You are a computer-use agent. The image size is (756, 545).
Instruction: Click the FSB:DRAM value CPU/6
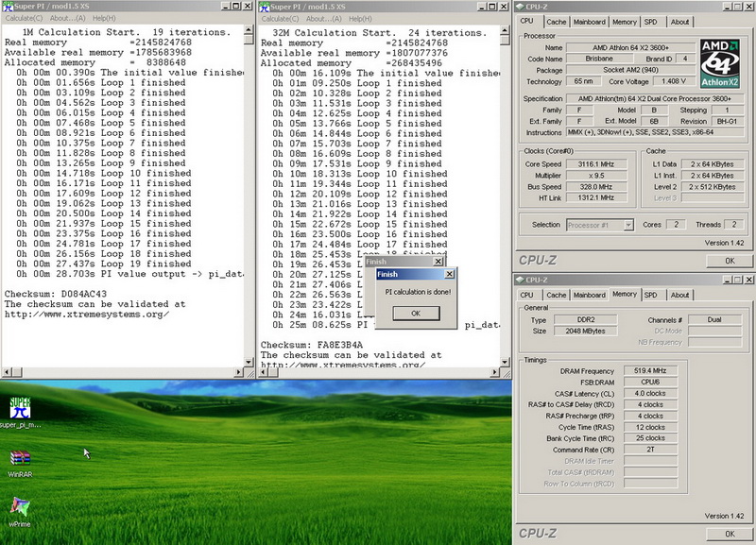650,382
